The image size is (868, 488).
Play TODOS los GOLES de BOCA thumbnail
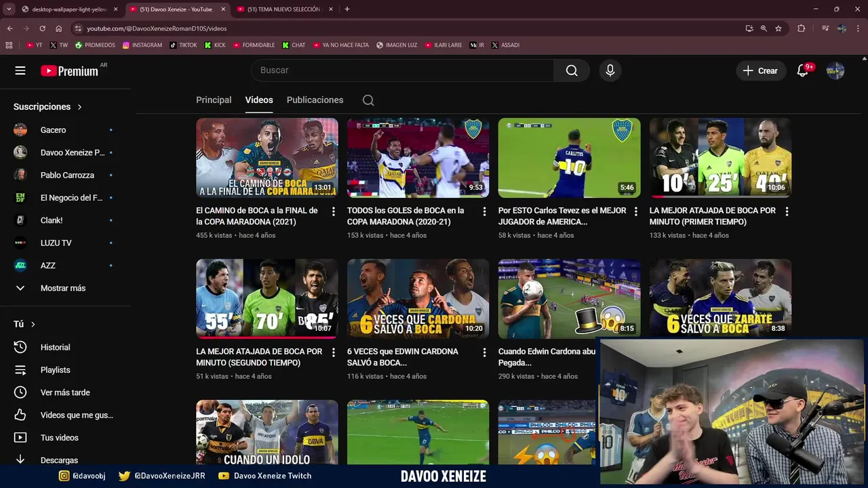pyautogui.click(x=418, y=158)
